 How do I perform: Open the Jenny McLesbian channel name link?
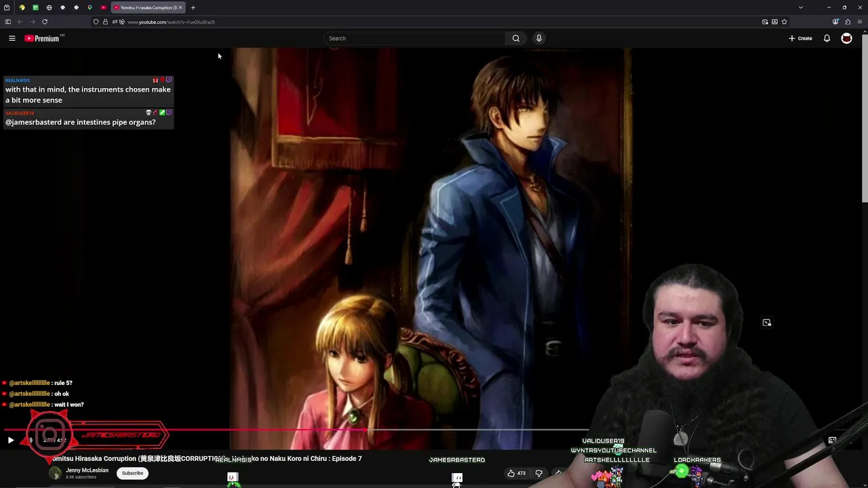(x=87, y=470)
